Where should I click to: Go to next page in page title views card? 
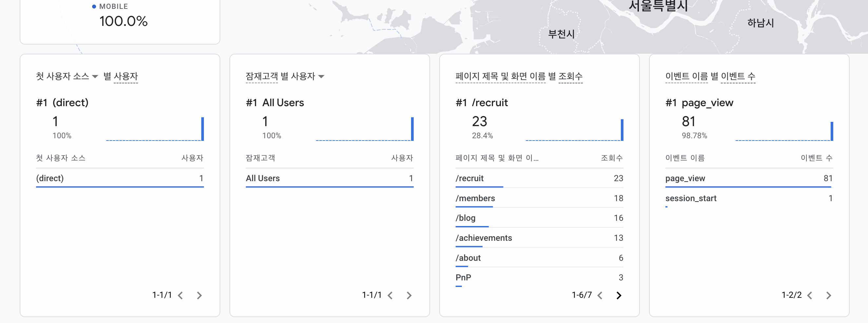coord(619,295)
